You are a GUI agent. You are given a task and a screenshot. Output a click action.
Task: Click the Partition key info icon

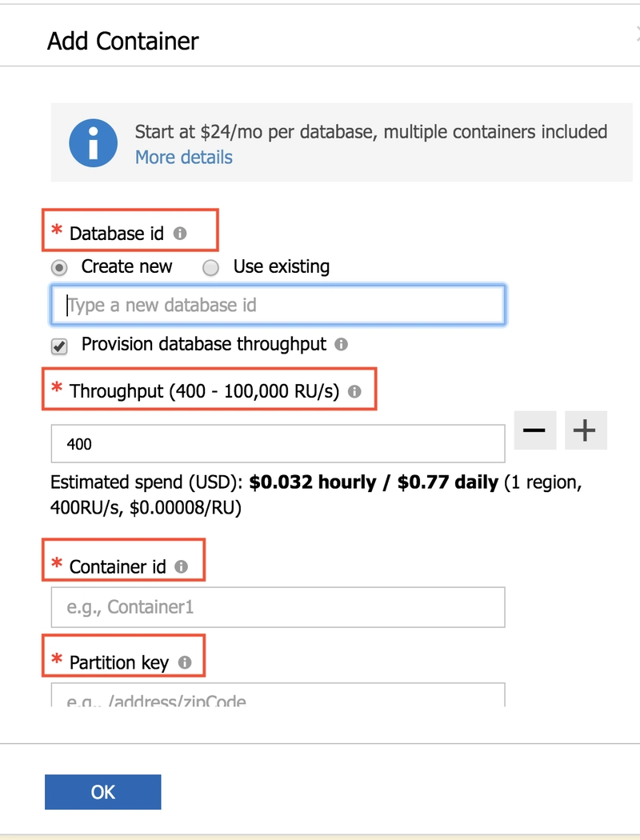[185, 662]
